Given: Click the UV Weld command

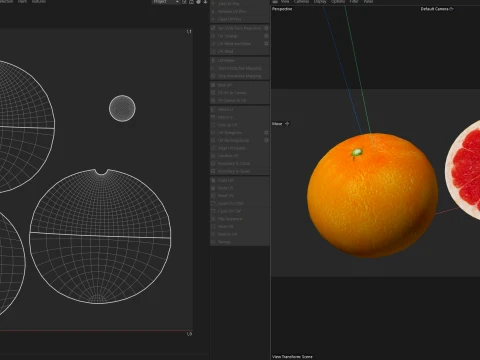Looking at the screenshot, I should pos(239,51).
